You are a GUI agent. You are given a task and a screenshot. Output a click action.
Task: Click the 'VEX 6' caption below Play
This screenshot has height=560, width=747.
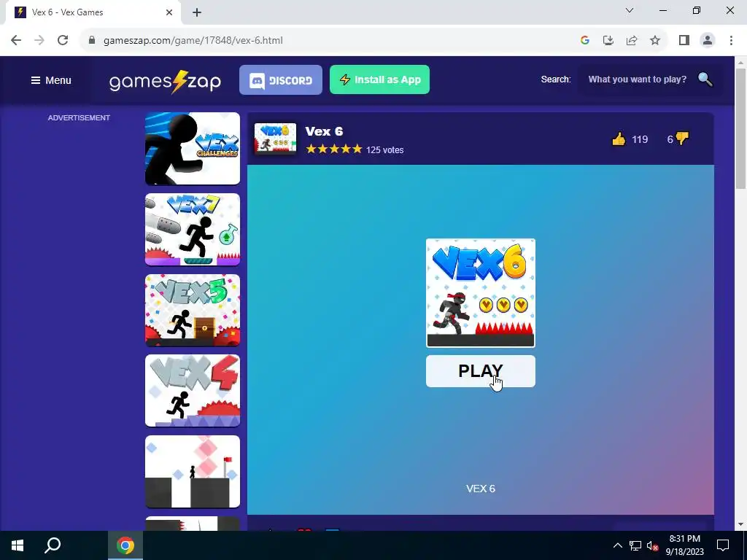tap(480, 489)
